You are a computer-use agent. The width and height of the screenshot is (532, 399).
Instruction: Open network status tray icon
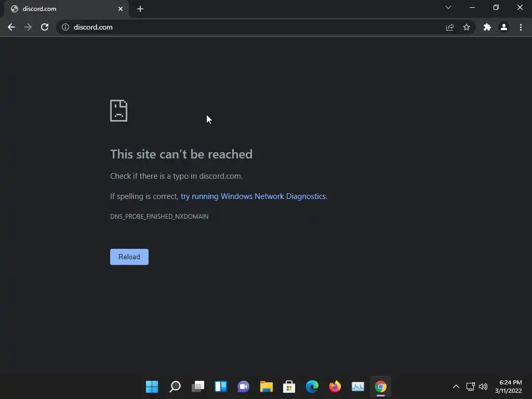coord(471,387)
